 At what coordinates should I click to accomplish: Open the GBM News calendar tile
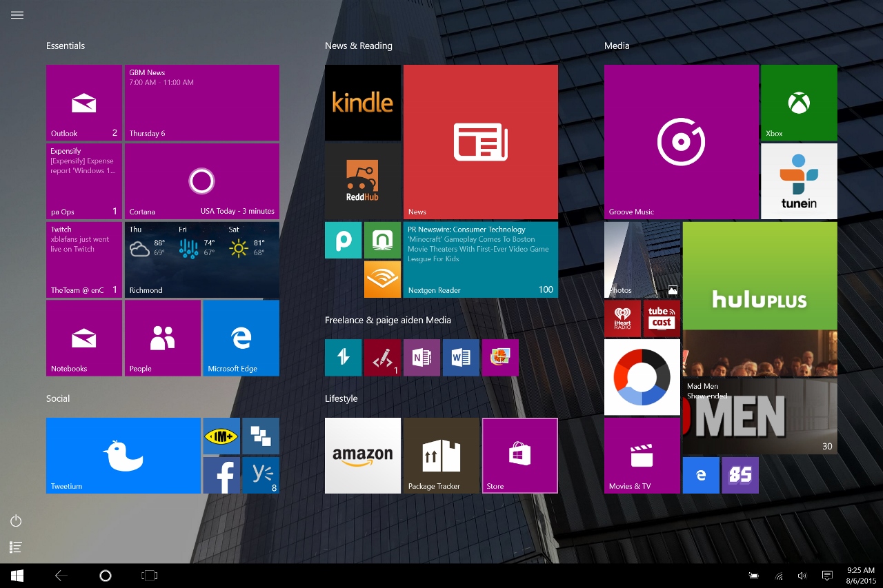pos(202,103)
